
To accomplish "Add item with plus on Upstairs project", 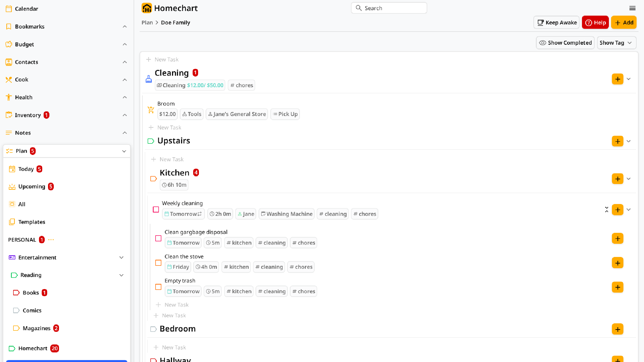I will pyautogui.click(x=618, y=141).
